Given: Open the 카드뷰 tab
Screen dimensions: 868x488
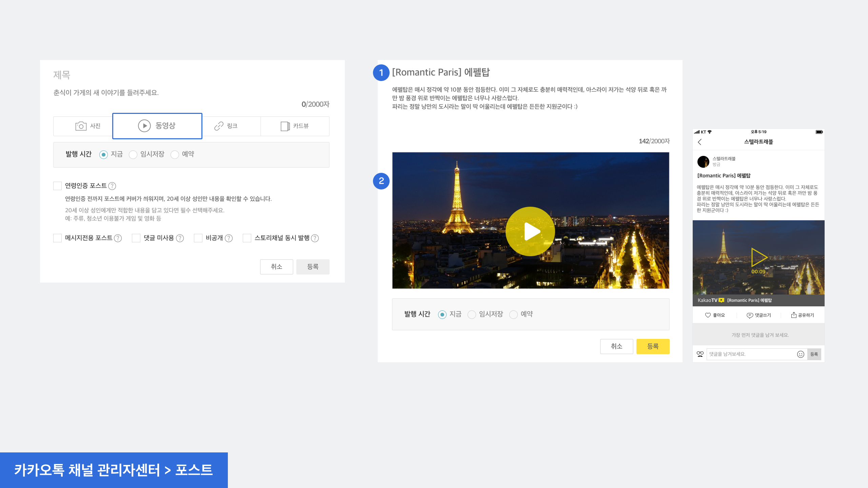Looking at the screenshot, I should 294,126.
